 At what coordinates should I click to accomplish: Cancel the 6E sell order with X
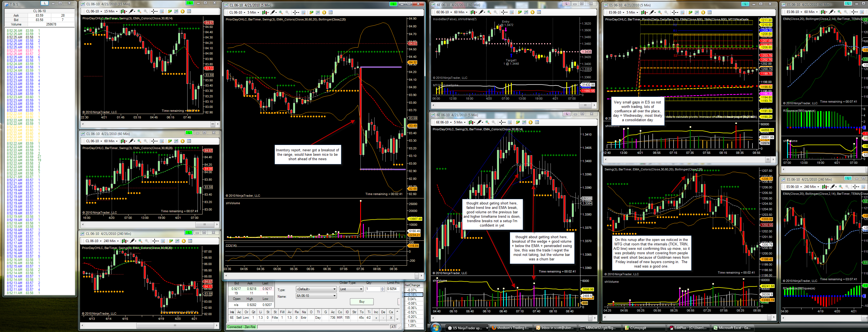coord(391,318)
